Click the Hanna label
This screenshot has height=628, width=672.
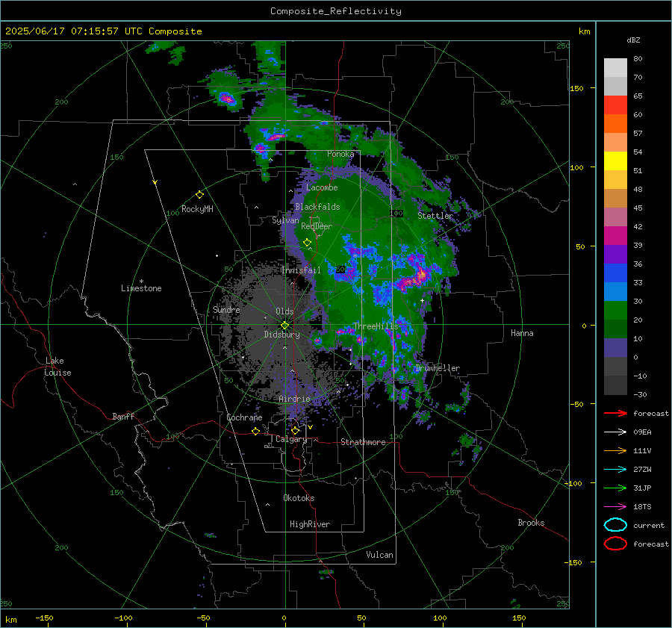[x=522, y=333]
